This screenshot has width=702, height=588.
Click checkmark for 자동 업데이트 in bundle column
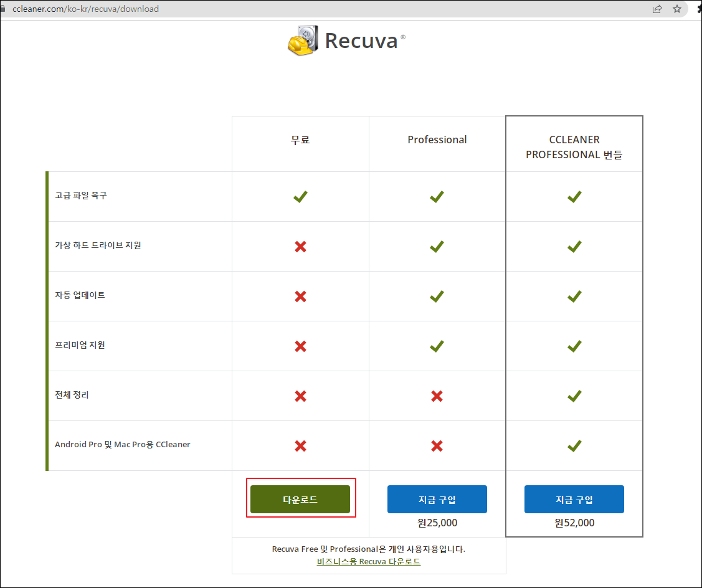coord(574,296)
